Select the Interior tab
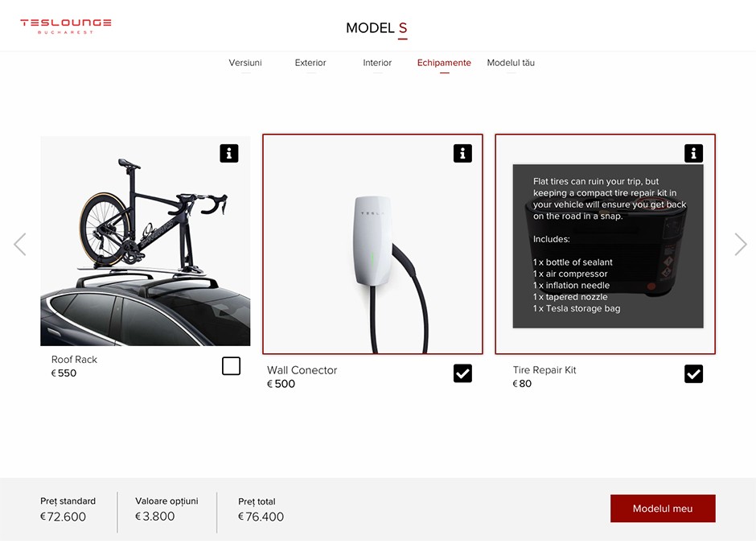The width and height of the screenshot is (756, 544). (377, 63)
